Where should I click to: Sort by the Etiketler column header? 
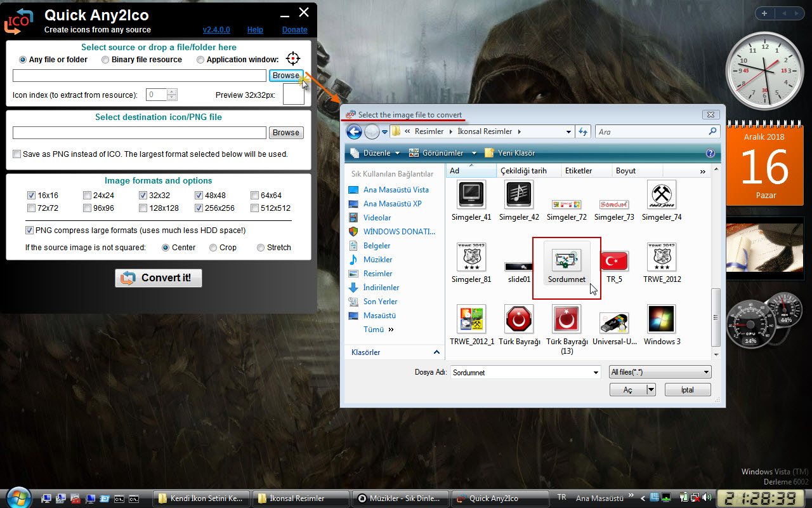[587, 171]
